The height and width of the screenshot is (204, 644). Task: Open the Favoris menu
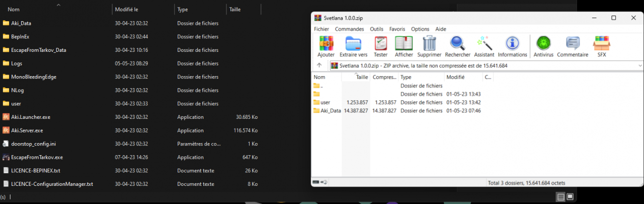click(x=397, y=29)
